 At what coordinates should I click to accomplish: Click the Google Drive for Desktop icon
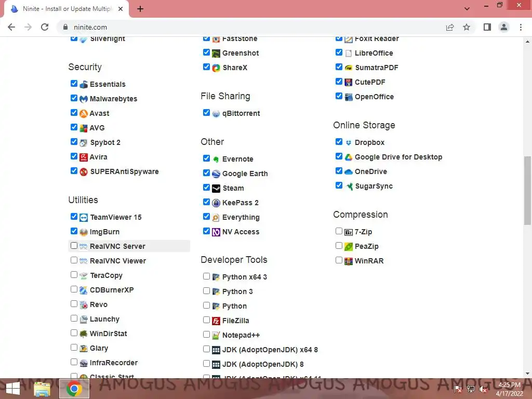click(x=349, y=157)
